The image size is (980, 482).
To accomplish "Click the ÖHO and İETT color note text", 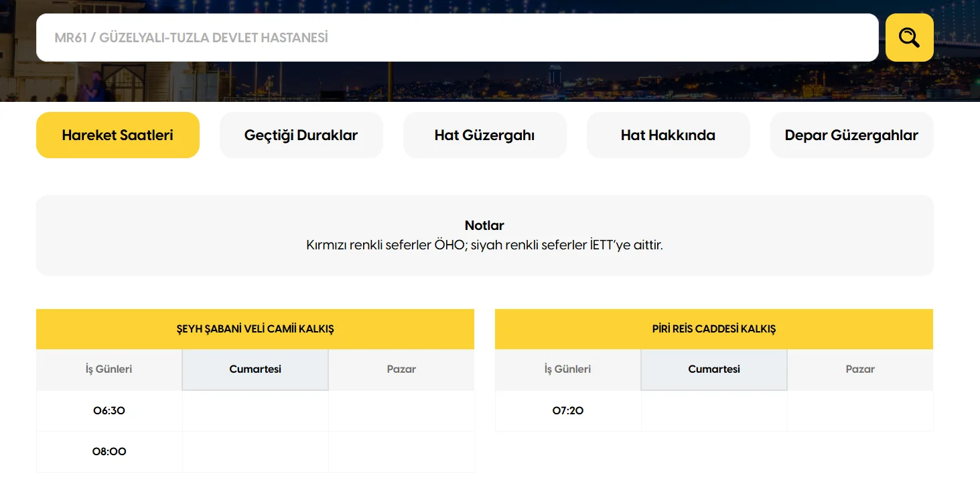I will pos(484,245).
